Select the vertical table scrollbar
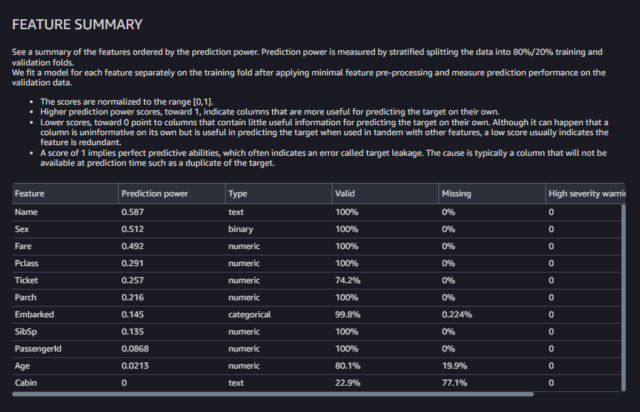The image size is (640, 412). click(x=623, y=297)
